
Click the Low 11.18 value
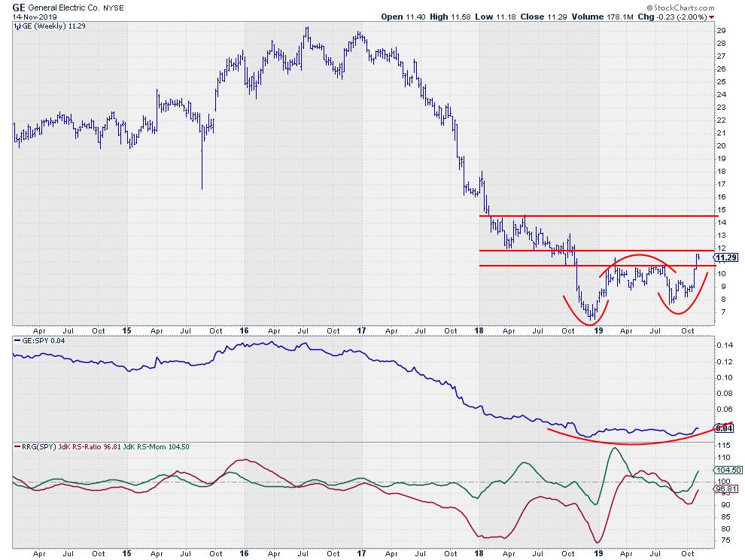tap(495, 17)
